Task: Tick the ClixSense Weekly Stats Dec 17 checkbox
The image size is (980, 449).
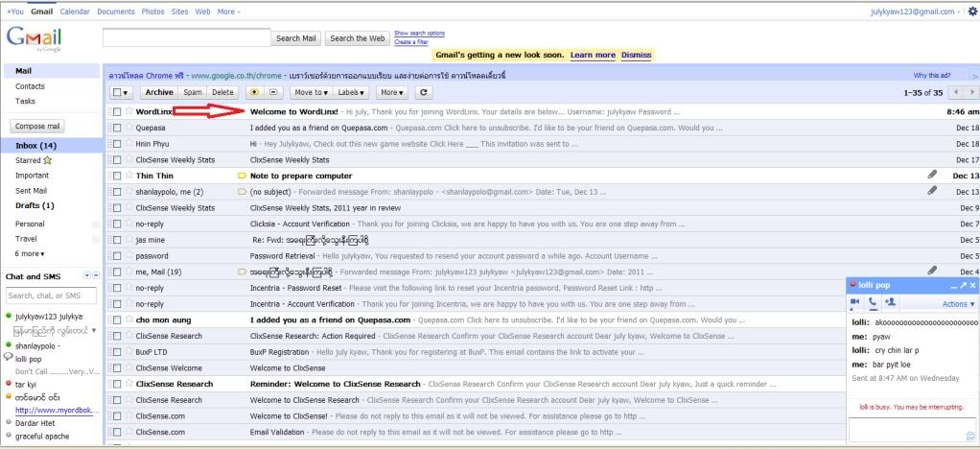Action: [117, 160]
